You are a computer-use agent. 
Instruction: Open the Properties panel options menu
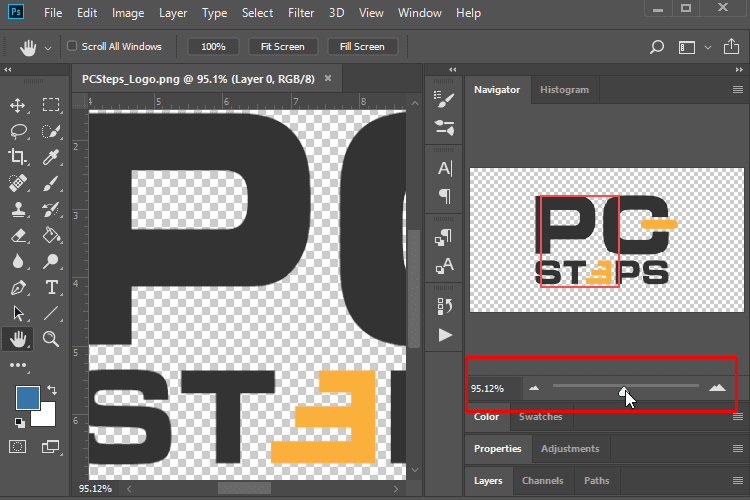tap(738, 448)
